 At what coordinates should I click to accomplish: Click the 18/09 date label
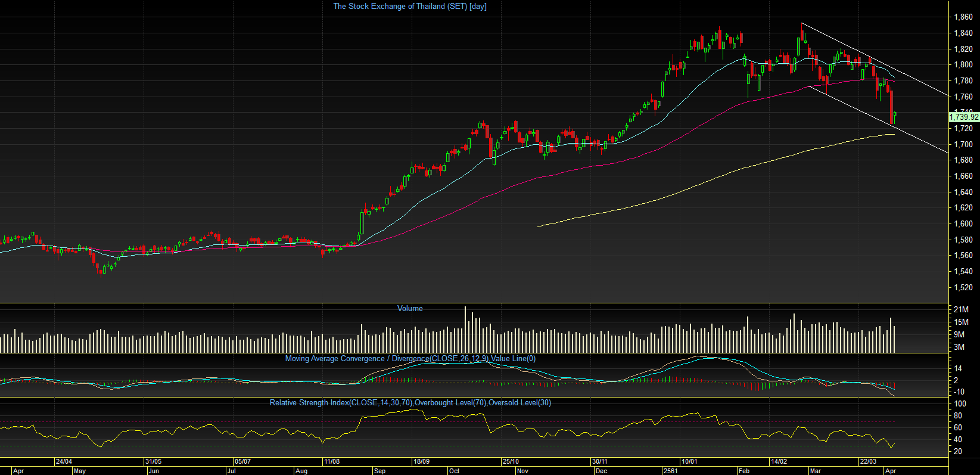421,462
